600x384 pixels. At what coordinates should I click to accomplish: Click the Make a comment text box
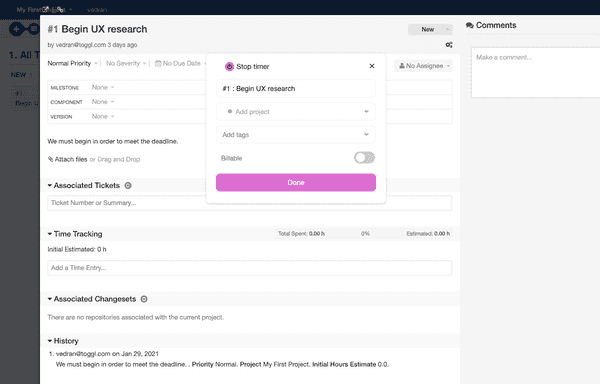click(536, 73)
